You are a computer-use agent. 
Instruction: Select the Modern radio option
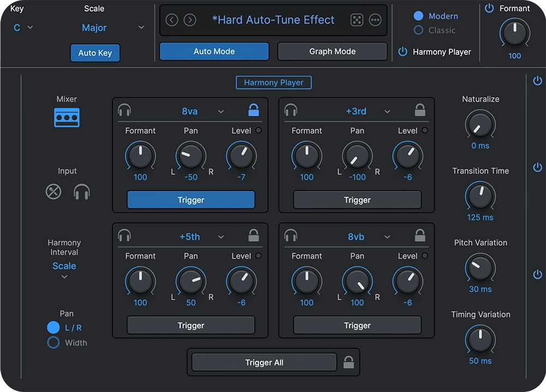pos(419,16)
